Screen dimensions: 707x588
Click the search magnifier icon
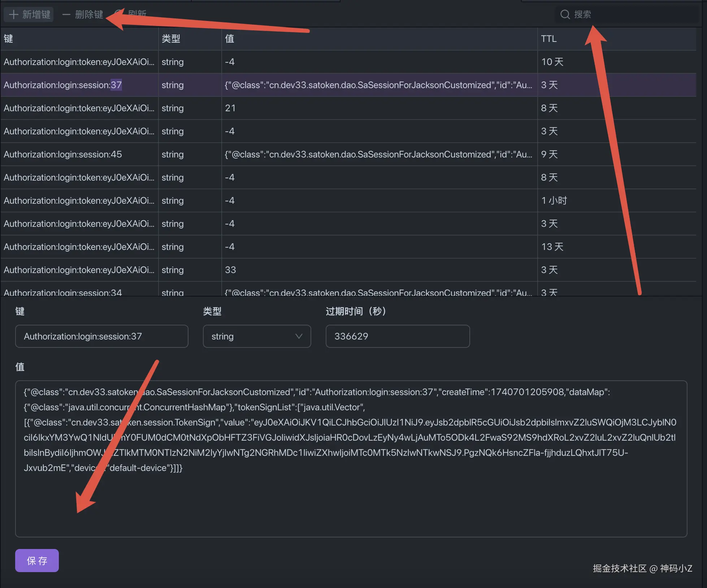(565, 14)
